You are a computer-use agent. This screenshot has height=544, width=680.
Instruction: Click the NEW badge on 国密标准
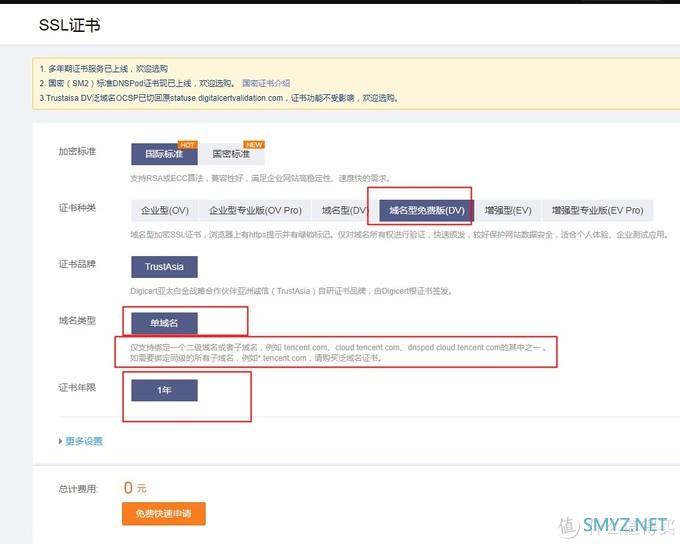pyautogui.click(x=253, y=144)
